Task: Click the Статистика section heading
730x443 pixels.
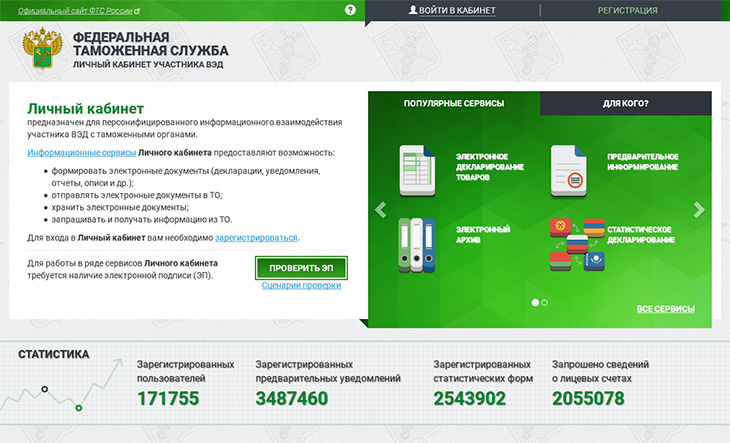Action: point(54,354)
